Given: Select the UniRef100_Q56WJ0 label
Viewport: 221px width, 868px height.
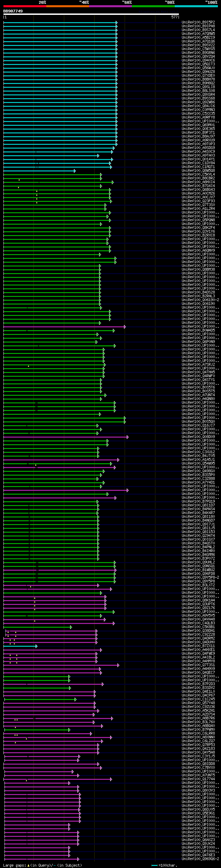Looking at the screenshot, I should (198, 68).
